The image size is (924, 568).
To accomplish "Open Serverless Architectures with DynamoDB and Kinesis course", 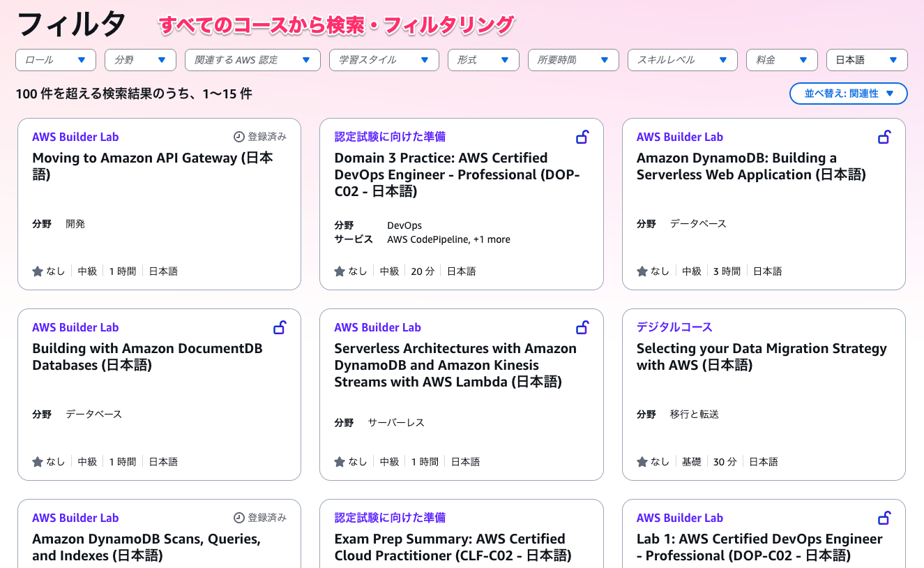I will pos(455,365).
